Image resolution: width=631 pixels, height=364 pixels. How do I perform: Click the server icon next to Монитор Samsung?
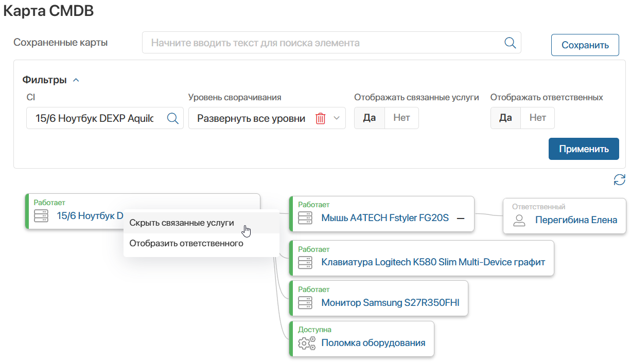coord(305,302)
